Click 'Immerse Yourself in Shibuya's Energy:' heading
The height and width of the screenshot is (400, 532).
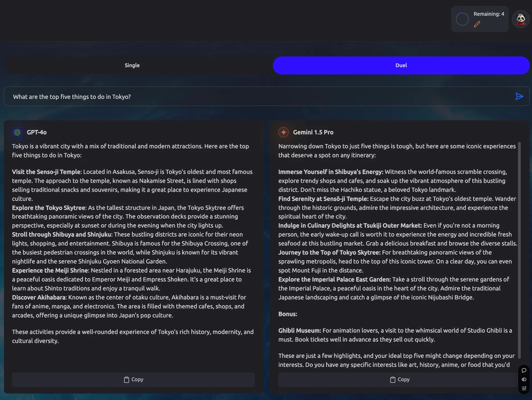331,172
